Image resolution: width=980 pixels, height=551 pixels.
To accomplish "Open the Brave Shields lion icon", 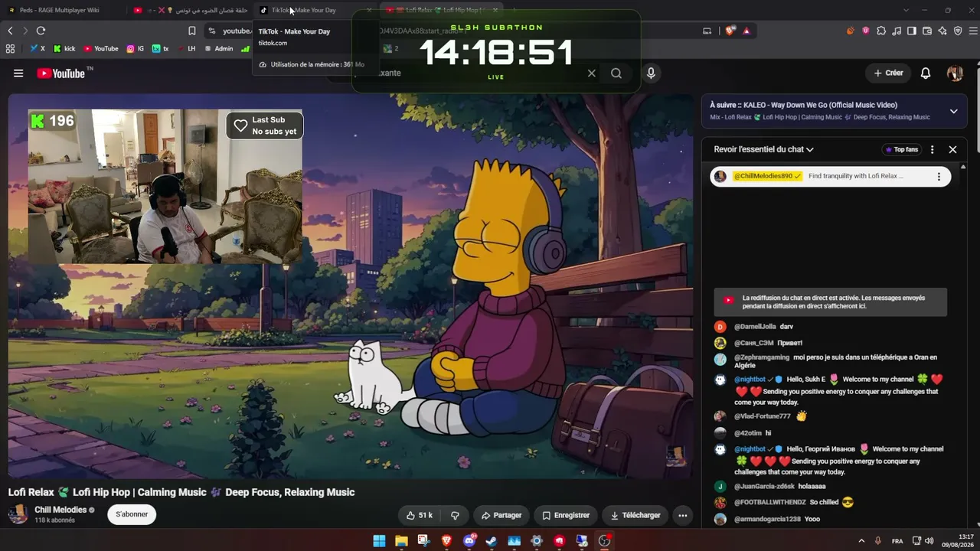I will (x=730, y=31).
